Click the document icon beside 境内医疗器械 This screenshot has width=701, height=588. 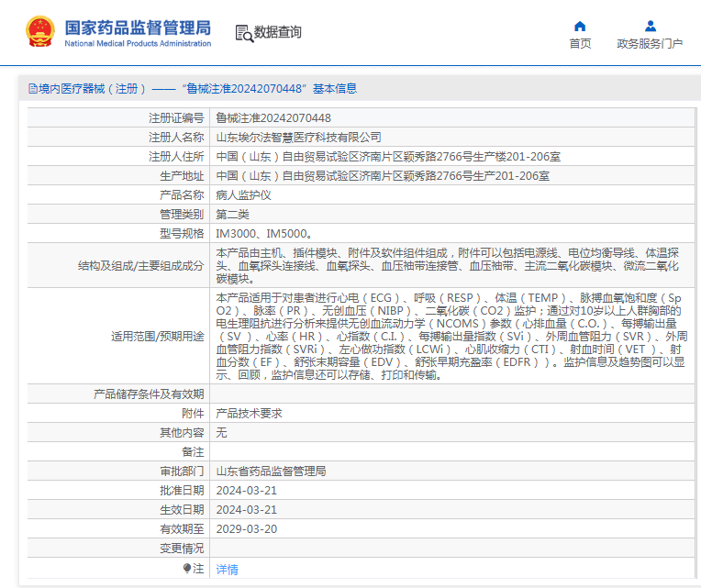pyautogui.click(x=32, y=89)
